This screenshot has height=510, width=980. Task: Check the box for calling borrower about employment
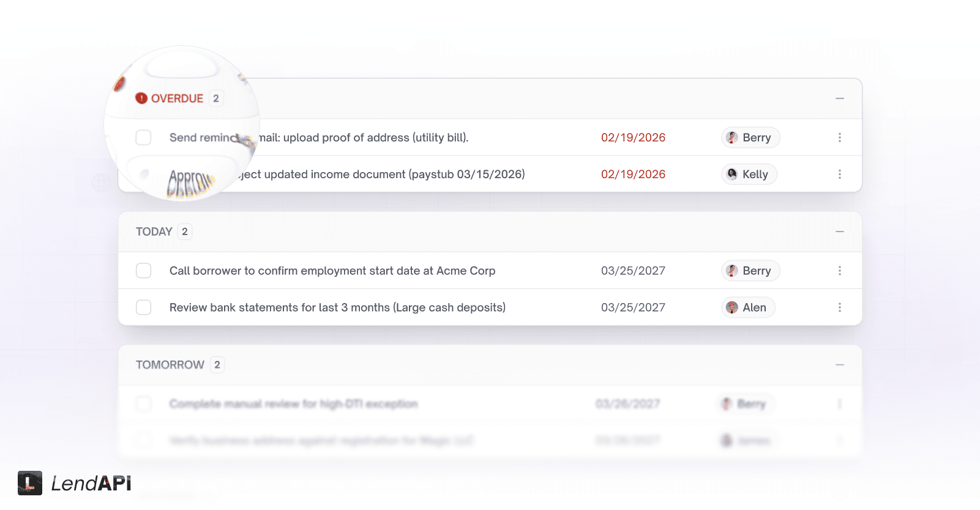pyautogui.click(x=143, y=270)
